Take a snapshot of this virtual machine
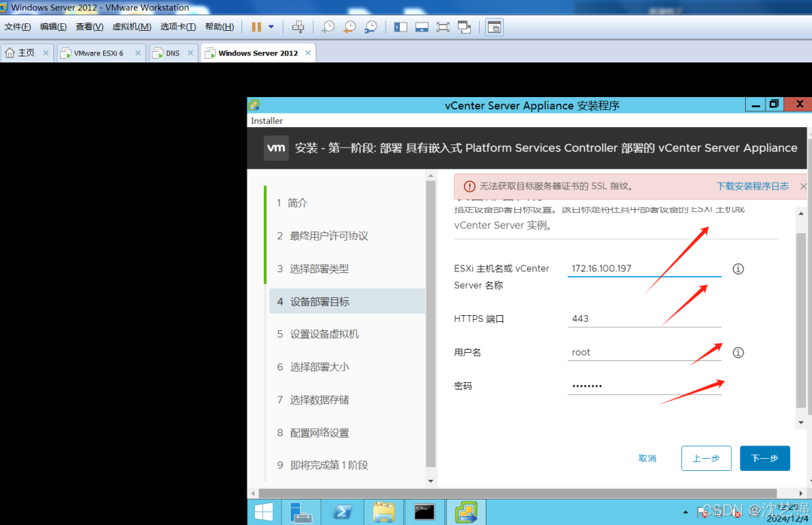Image resolution: width=812 pixels, height=525 pixels. [x=329, y=27]
